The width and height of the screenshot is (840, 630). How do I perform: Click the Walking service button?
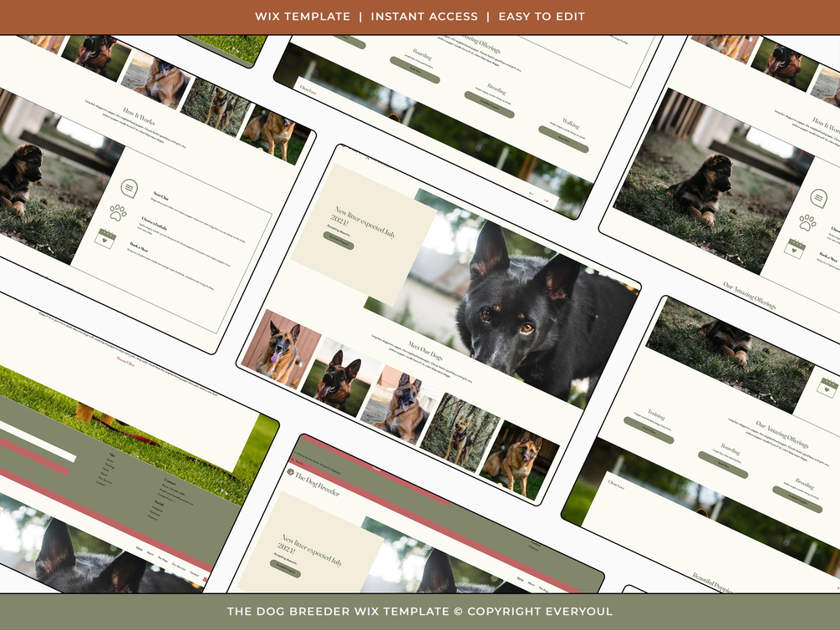pos(563,140)
